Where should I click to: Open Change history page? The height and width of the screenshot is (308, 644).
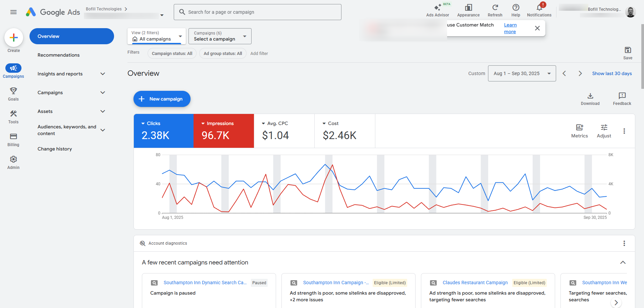point(55,149)
